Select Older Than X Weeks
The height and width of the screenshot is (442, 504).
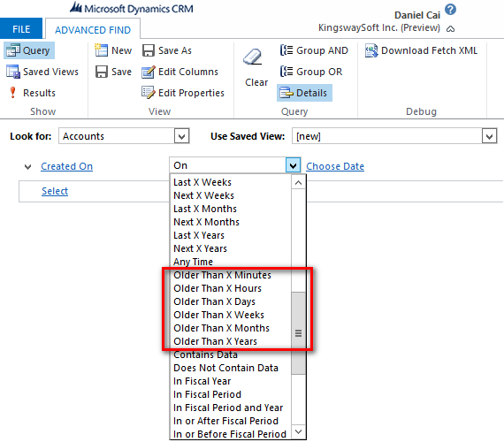(231, 315)
